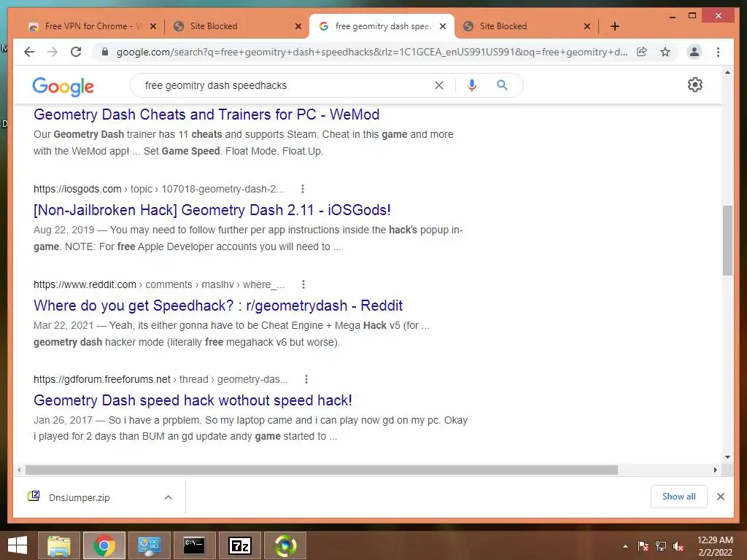Open Where do you get Speedhack Reddit link

point(218,306)
